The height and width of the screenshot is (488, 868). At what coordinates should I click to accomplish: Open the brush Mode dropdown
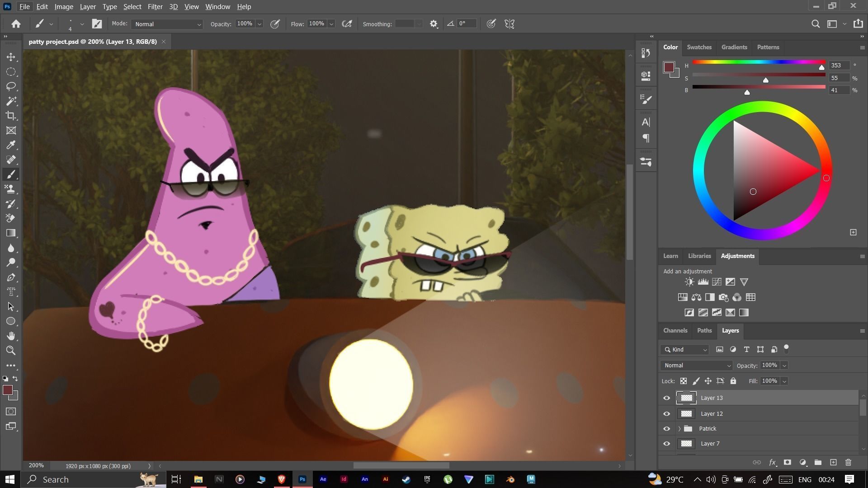pyautogui.click(x=167, y=24)
